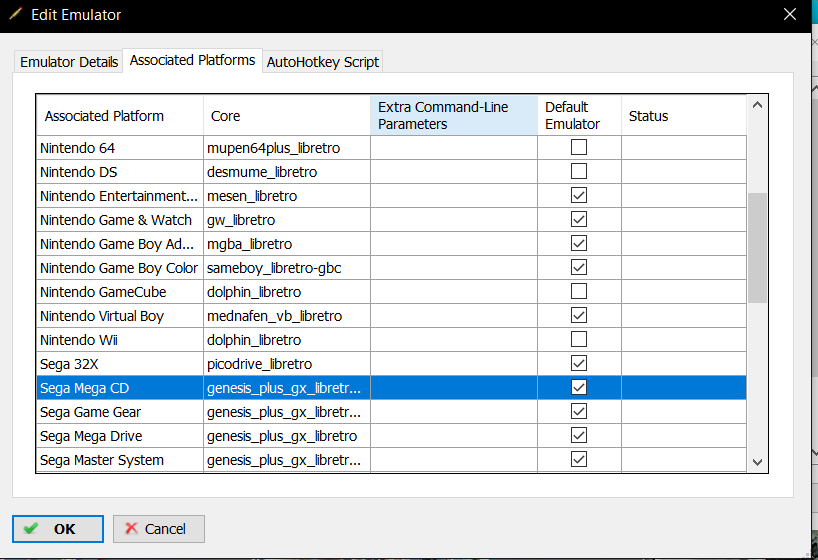The width and height of the screenshot is (818, 560).
Task: Sort by the Associated Platform column header
Action: click(x=119, y=115)
